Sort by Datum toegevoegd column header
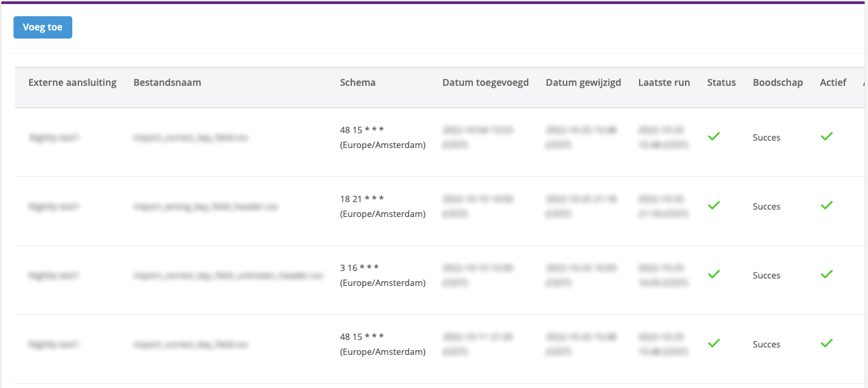This screenshot has height=388, width=868. [486, 82]
